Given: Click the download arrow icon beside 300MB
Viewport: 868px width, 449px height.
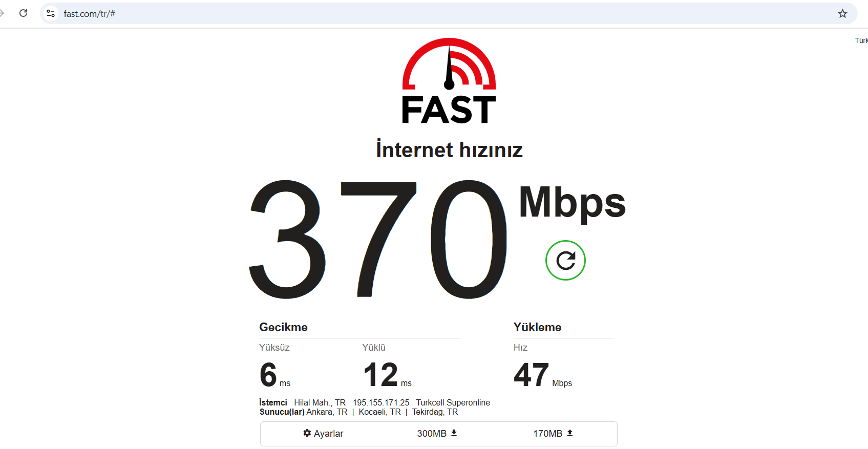Looking at the screenshot, I should (454, 433).
